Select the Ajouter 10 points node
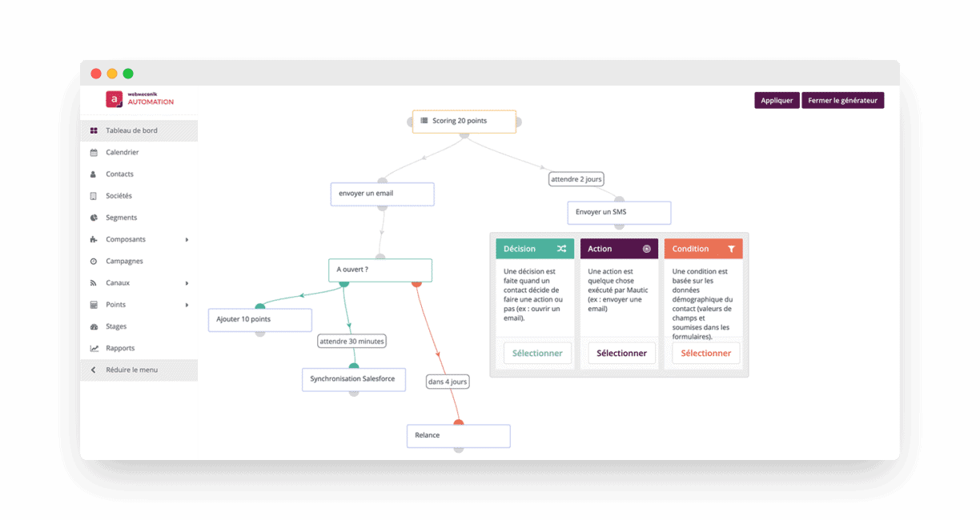 click(260, 320)
